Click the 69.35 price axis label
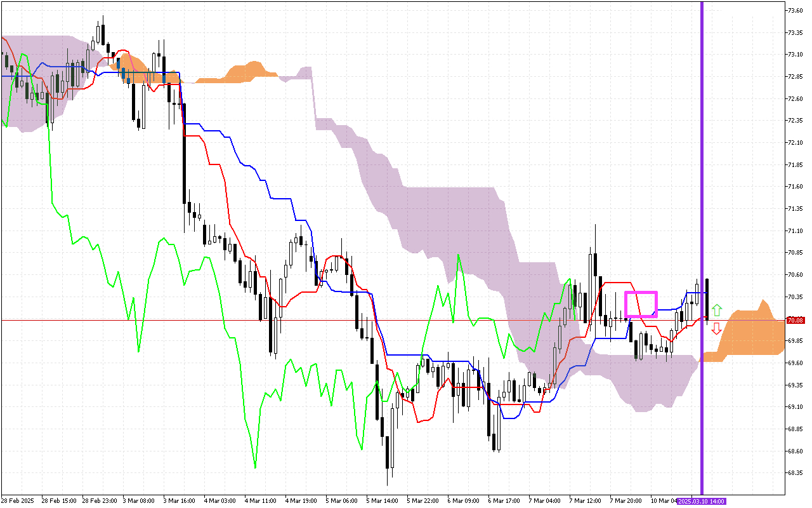812x508 pixels. tap(796, 385)
